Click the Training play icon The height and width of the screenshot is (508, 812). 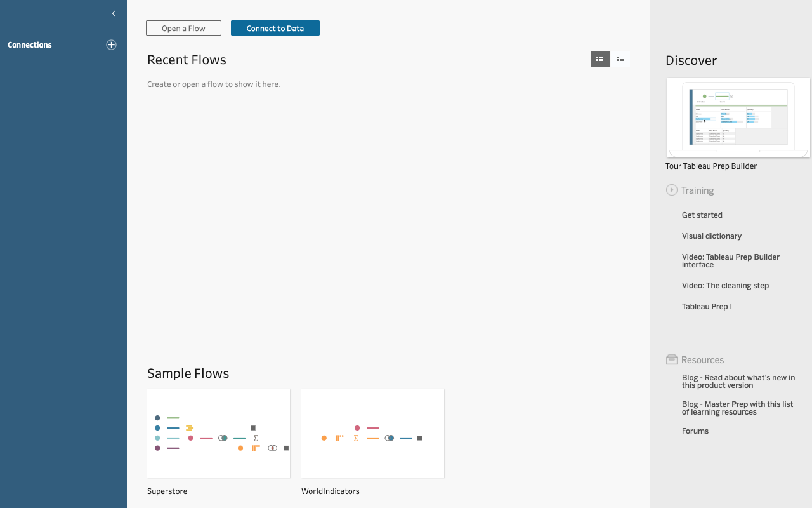(672, 190)
